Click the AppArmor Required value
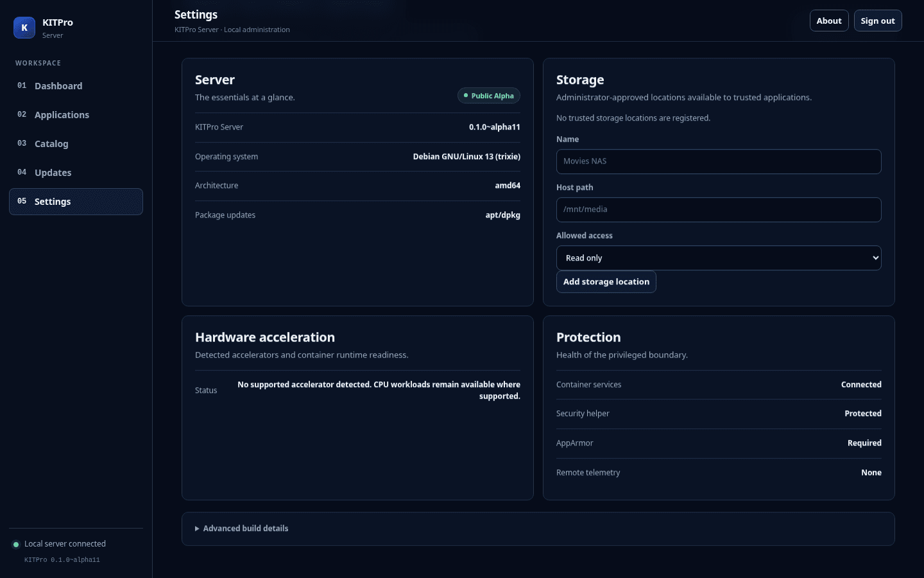The height and width of the screenshot is (578, 924). [864, 443]
